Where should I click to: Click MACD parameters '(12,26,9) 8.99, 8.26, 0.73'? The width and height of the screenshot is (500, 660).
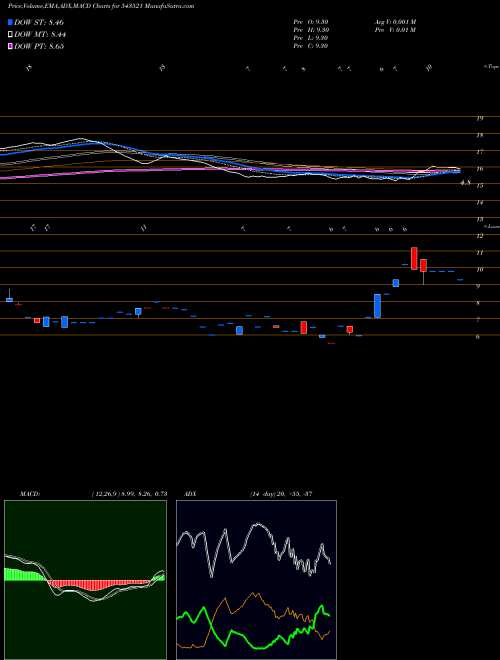pyautogui.click(x=129, y=494)
